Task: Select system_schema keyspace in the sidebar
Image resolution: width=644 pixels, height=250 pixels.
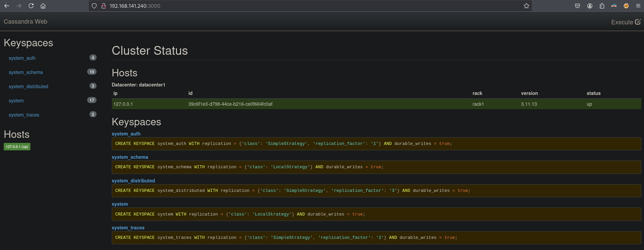Action: pyautogui.click(x=26, y=72)
